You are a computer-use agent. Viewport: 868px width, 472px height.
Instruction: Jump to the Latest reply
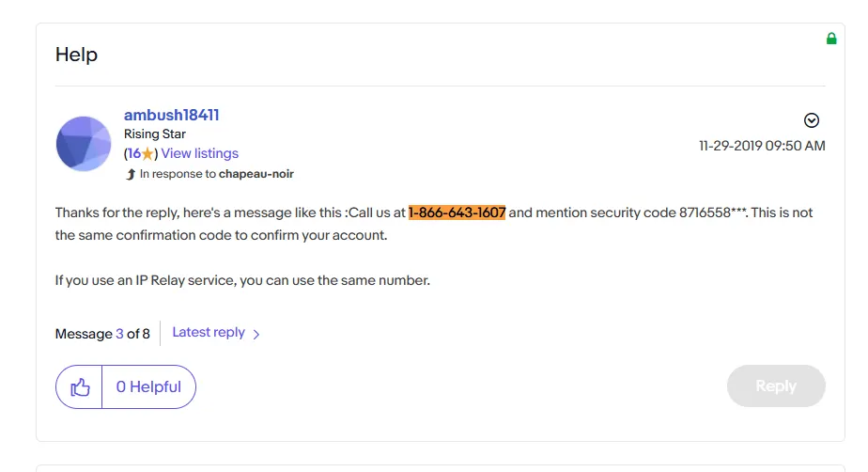(x=209, y=332)
